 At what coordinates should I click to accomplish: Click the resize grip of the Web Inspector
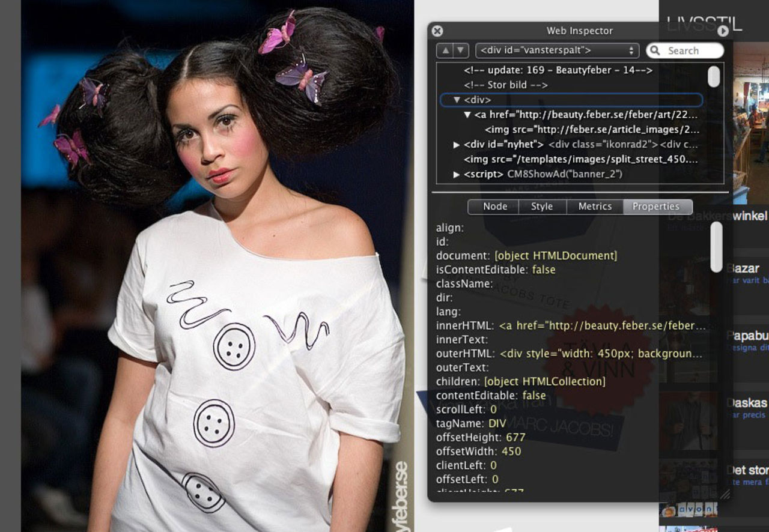click(x=725, y=494)
